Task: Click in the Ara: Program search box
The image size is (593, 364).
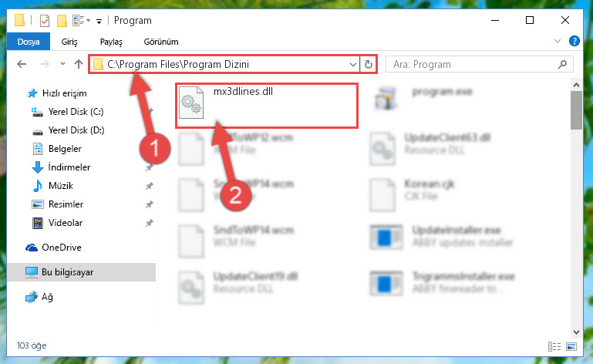Action: 473,64
